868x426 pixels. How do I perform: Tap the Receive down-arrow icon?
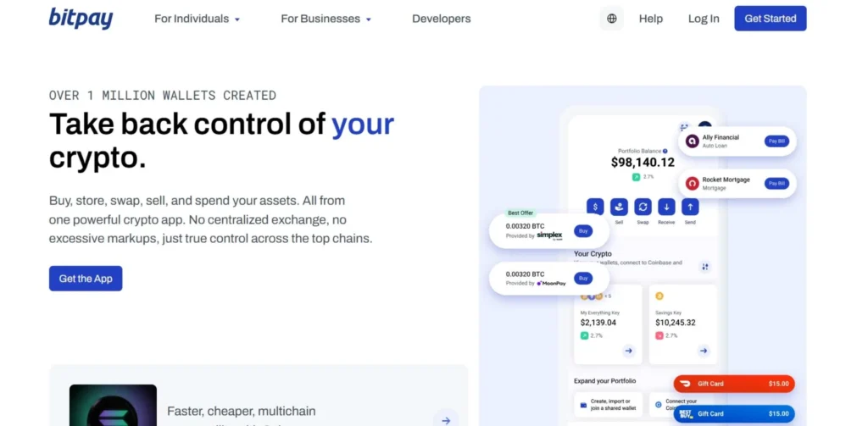pyautogui.click(x=666, y=207)
